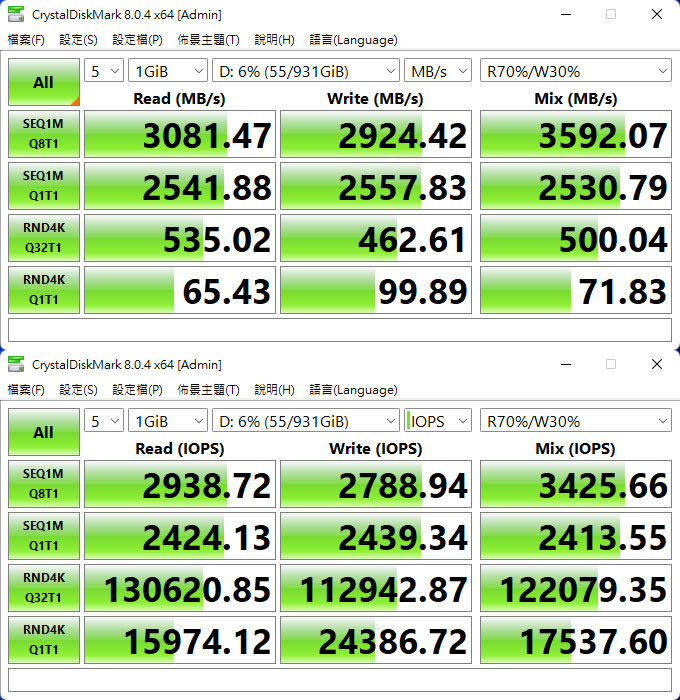
Task: Click IOPS write result 112942.87
Action: coord(376,588)
